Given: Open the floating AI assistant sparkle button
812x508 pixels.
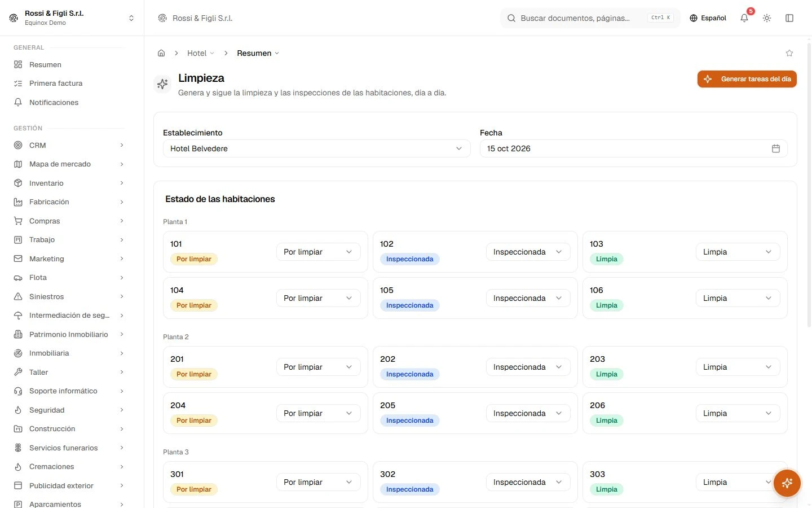Looking at the screenshot, I should [787, 483].
